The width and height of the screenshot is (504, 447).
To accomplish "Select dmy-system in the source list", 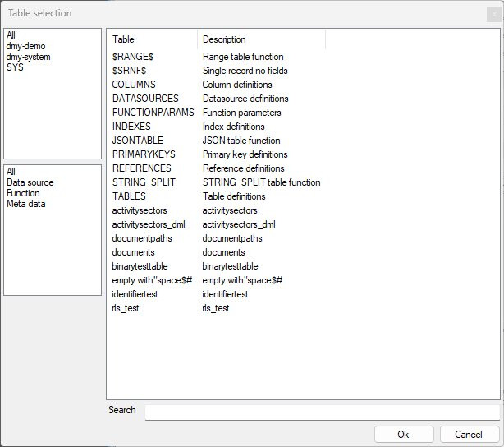I will (x=29, y=57).
